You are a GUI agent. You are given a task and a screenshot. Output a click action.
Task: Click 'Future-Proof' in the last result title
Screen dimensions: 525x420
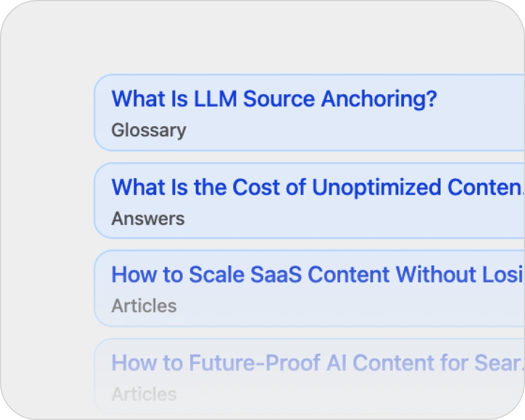(x=257, y=362)
